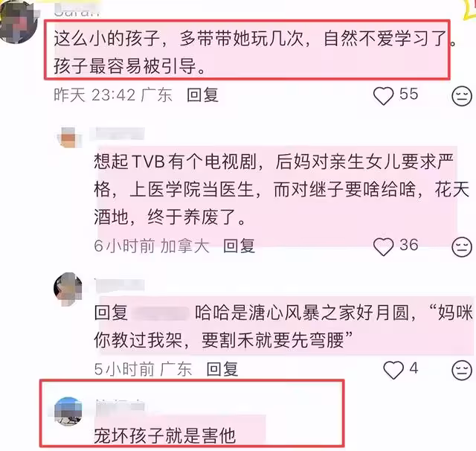The image size is (476, 451).
Task: Open avatar of 宠坏孩子 commenter
Action: (x=68, y=412)
